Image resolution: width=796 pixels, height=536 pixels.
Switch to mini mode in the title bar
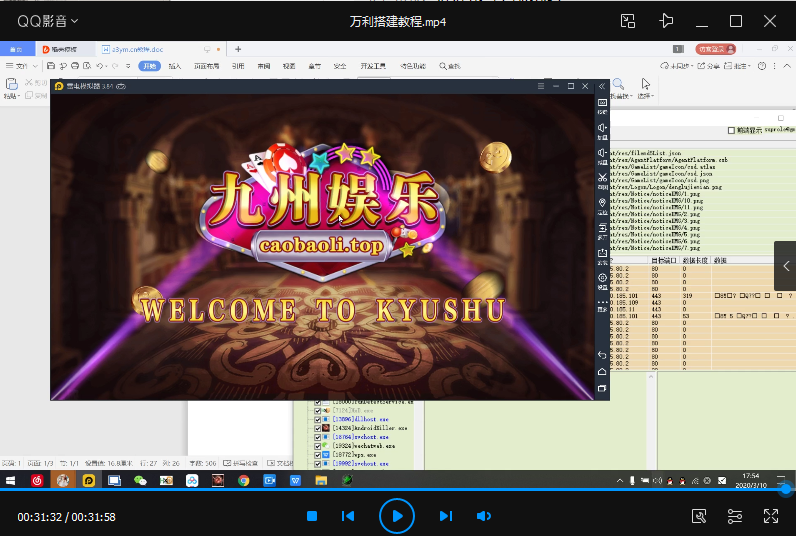pos(628,21)
